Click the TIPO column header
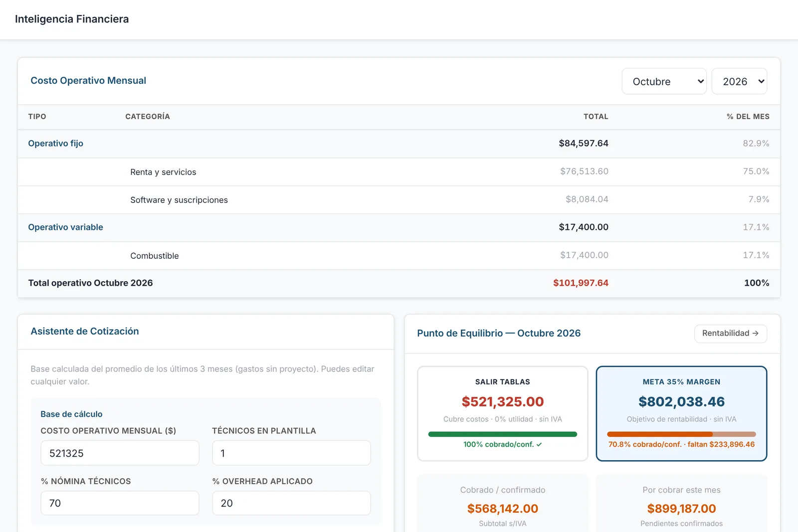The height and width of the screenshot is (532, 798). coord(37,117)
